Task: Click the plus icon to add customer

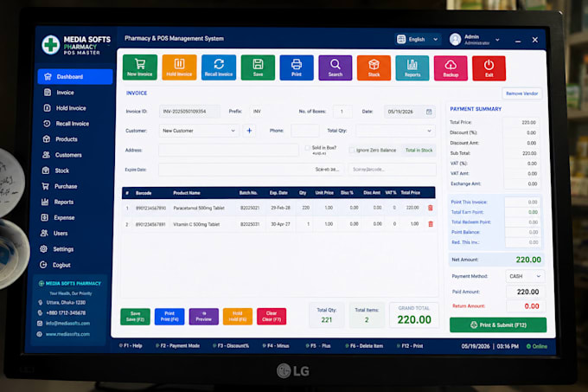Action: [249, 131]
